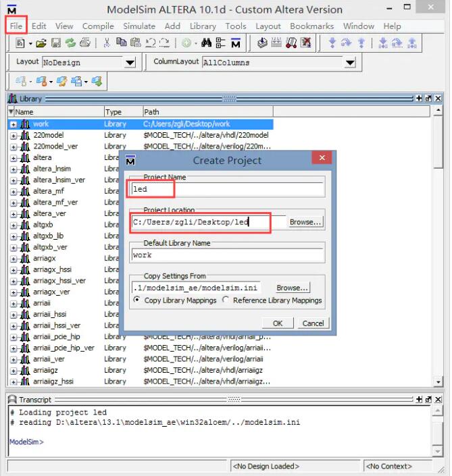Viewport: 452px width, 476px height.
Task: Open the ColumnLayout AllColumns dropdown
Action: 350,63
